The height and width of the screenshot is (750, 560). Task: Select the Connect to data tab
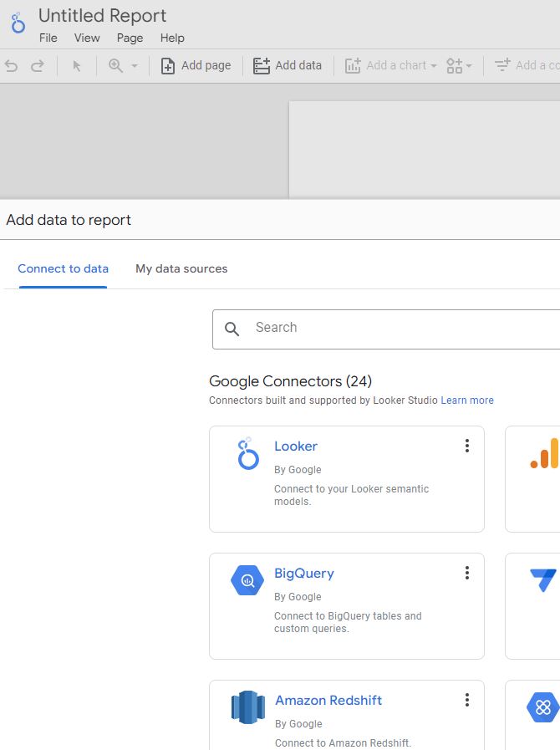pyautogui.click(x=63, y=268)
